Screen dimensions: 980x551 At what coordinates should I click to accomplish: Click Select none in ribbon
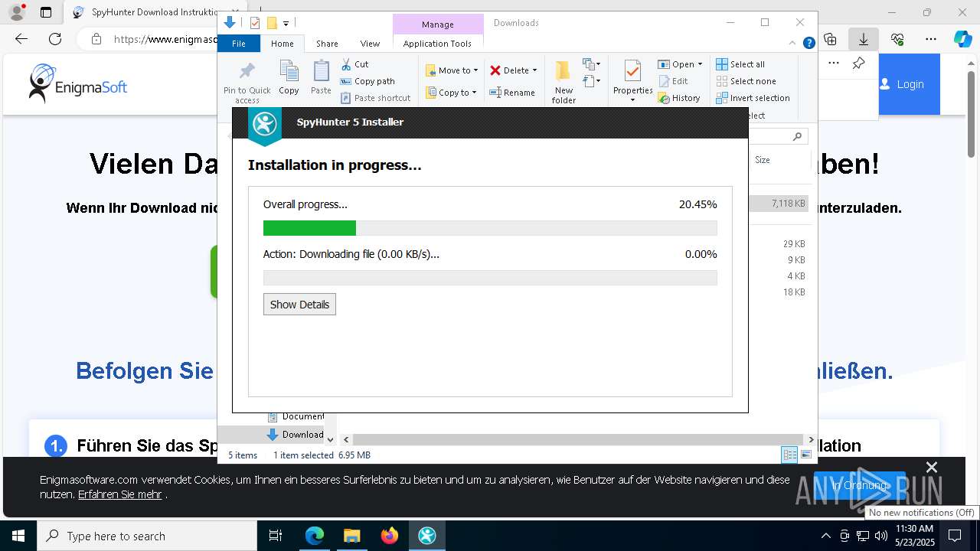pyautogui.click(x=746, y=81)
